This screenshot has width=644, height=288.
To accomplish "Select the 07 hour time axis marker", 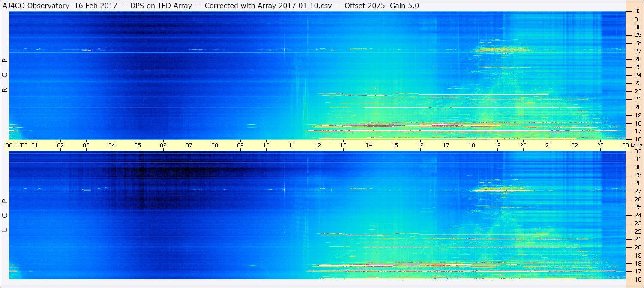I will (189, 145).
